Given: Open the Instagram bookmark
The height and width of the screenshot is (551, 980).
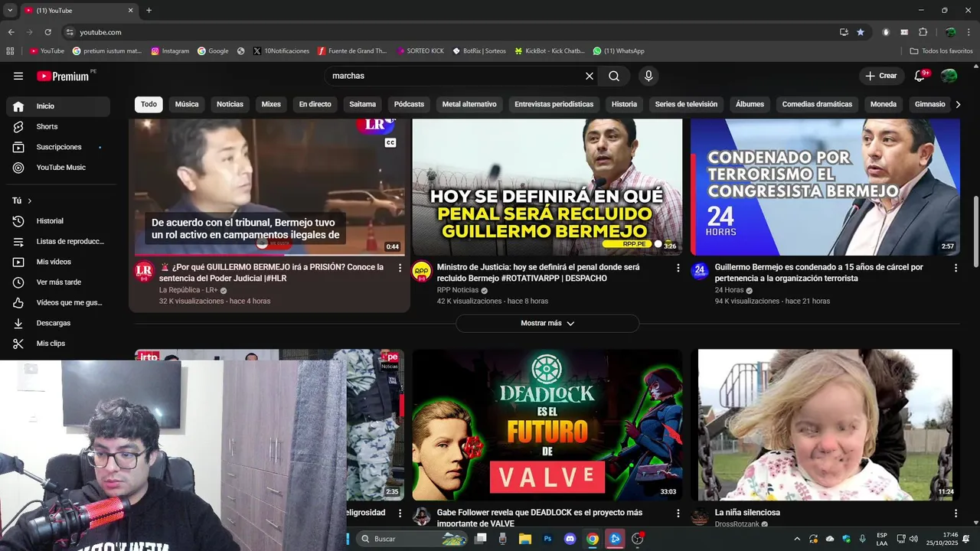Looking at the screenshot, I should (170, 51).
